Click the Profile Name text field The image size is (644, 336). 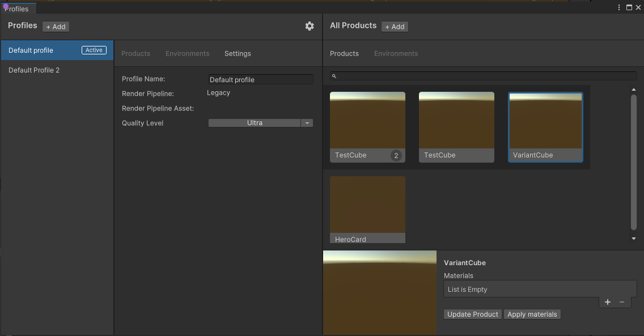point(260,80)
